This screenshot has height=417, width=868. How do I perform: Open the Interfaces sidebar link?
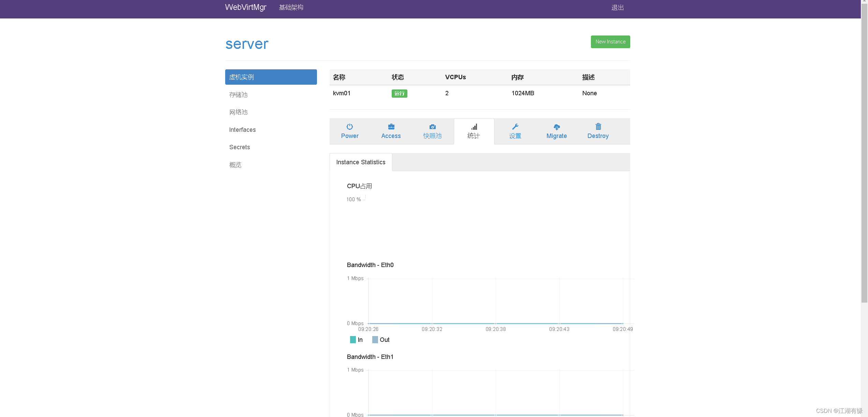coord(242,130)
